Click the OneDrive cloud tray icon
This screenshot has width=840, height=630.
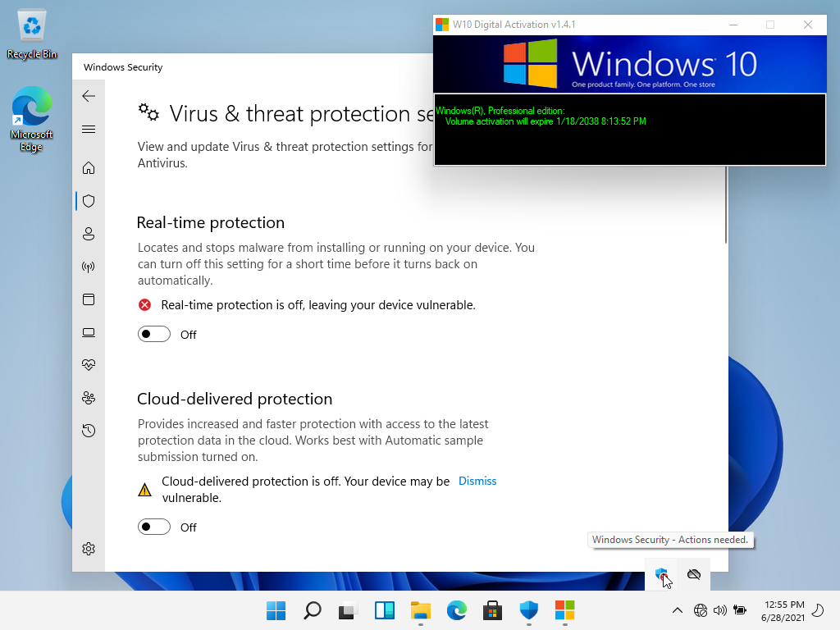click(x=694, y=574)
